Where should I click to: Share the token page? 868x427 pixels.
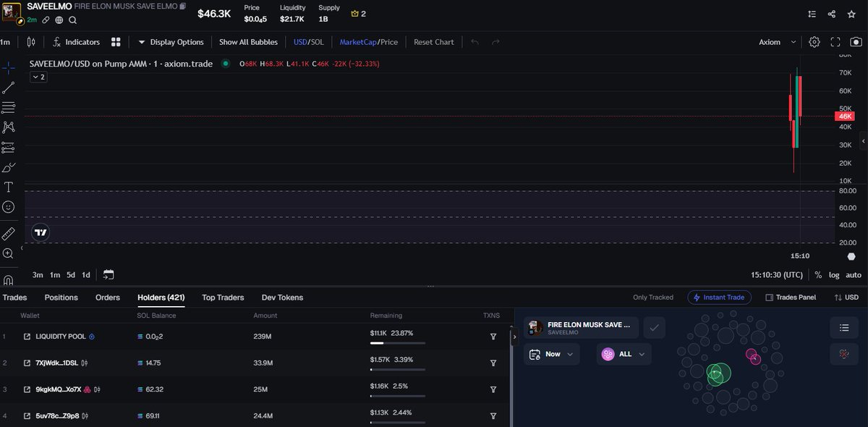(x=832, y=14)
